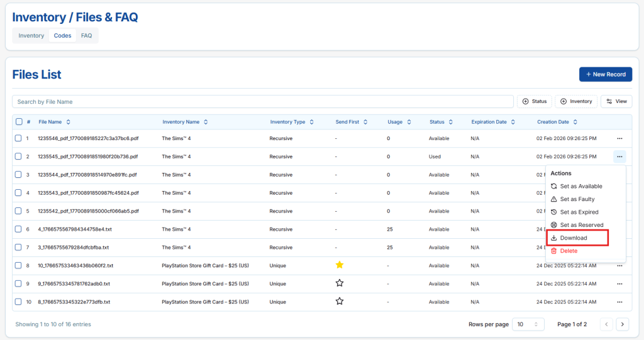Open the three-dot actions menu for row 1
Screen dimensions: 644x340
point(619,138)
